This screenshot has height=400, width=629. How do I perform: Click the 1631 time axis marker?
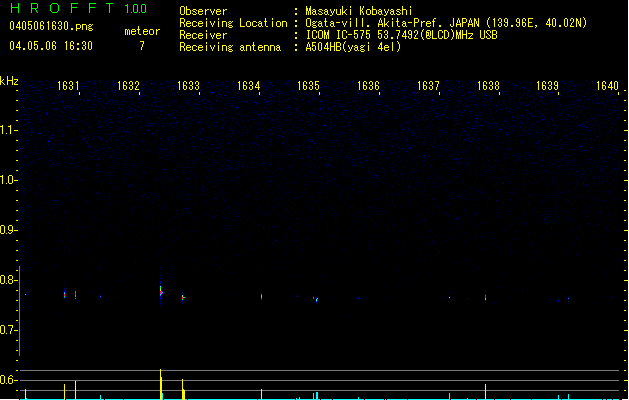pos(68,86)
